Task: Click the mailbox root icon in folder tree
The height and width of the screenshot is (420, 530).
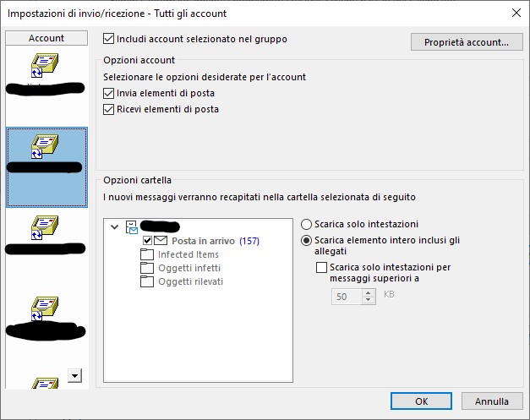Action: (132, 227)
